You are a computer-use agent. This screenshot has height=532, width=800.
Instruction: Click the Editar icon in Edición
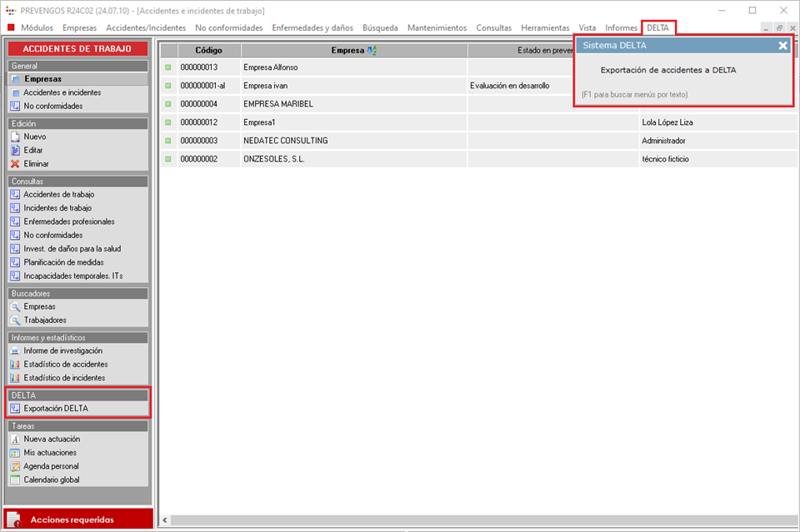click(x=15, y=151)
